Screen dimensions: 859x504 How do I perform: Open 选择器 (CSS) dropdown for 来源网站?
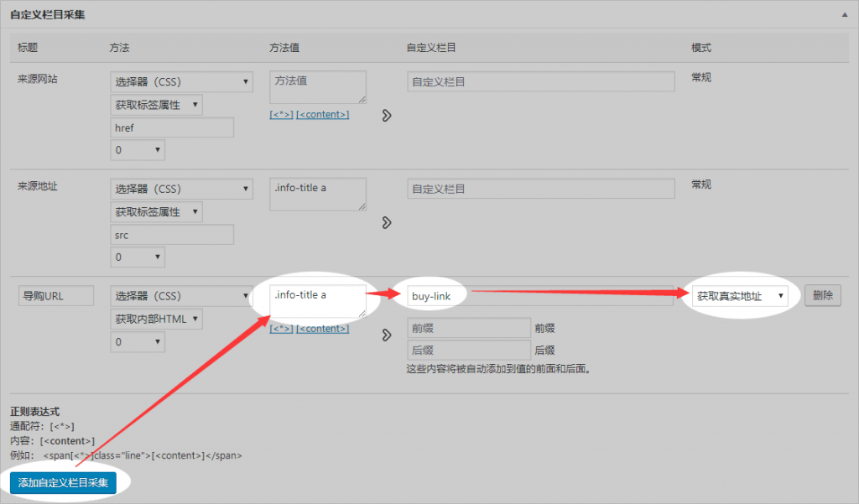click(x=181, y=82)
